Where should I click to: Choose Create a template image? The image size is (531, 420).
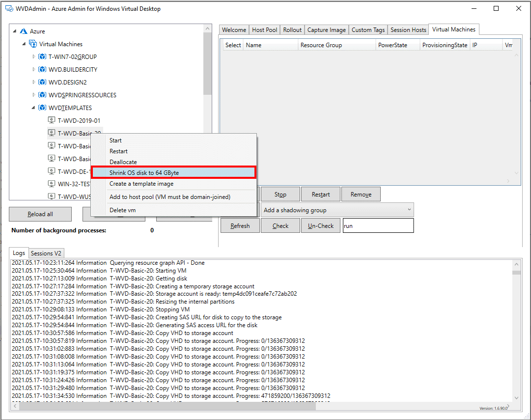point(174,184)
